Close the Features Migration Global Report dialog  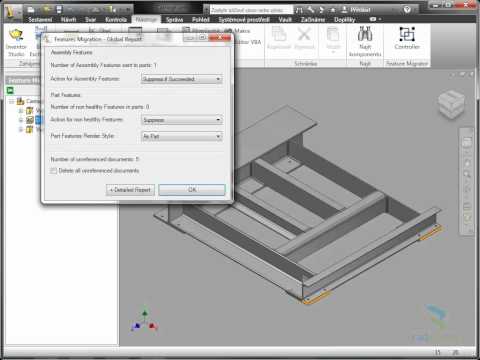click(220, 38)
